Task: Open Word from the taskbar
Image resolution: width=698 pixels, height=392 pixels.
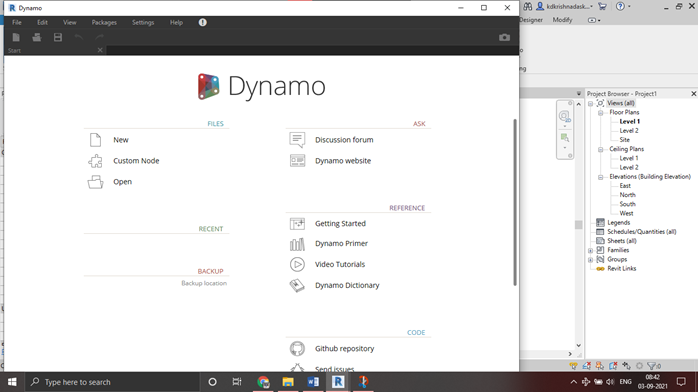Action: pos(313,382)
